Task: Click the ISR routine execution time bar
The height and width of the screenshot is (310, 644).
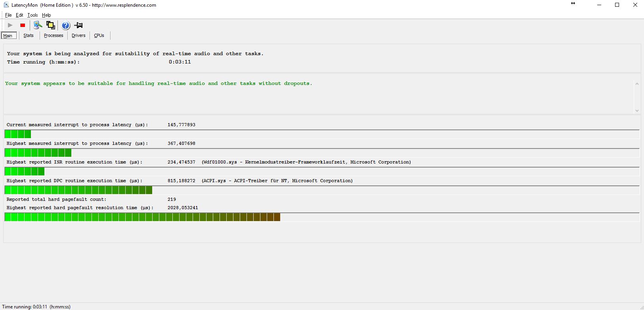Action: [322, 171]
